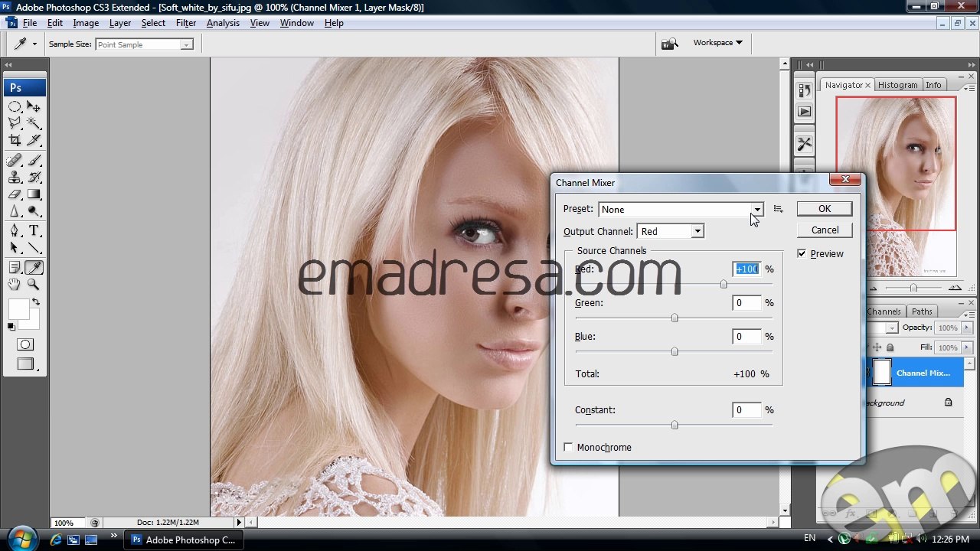980x551 pixels.
Task: Select the Elliptical Marquee tool
Action: 15,107
